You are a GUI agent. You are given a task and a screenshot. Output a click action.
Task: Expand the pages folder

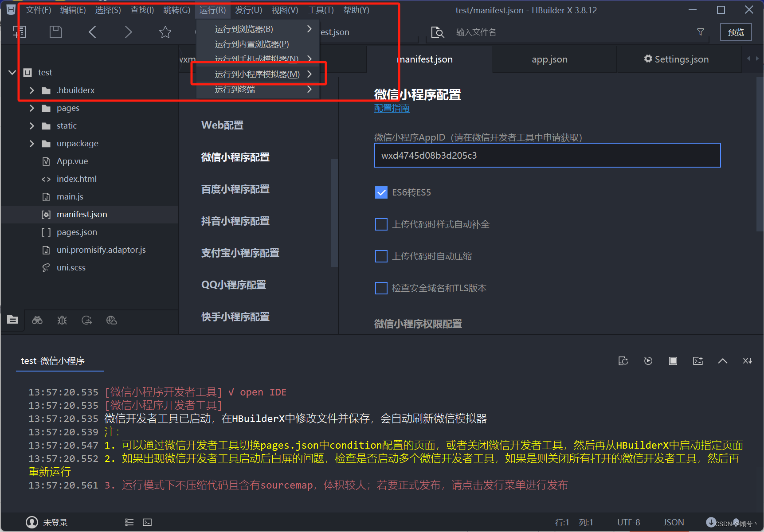pos(31,108)
